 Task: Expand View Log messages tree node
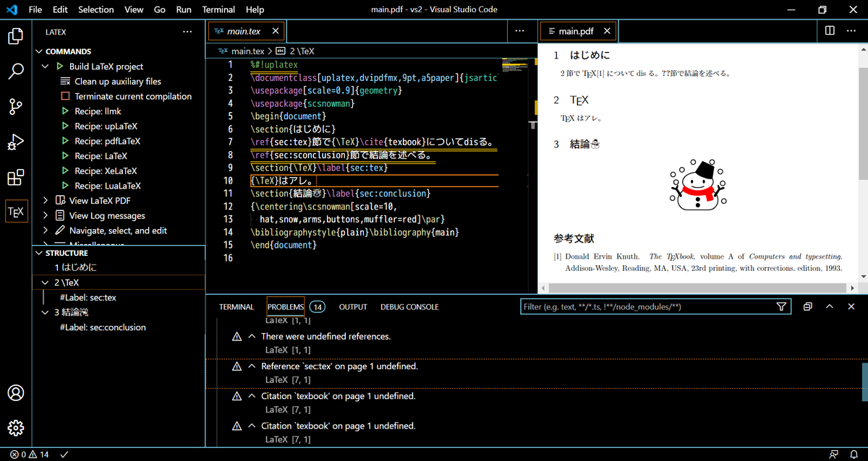point(46,215)
